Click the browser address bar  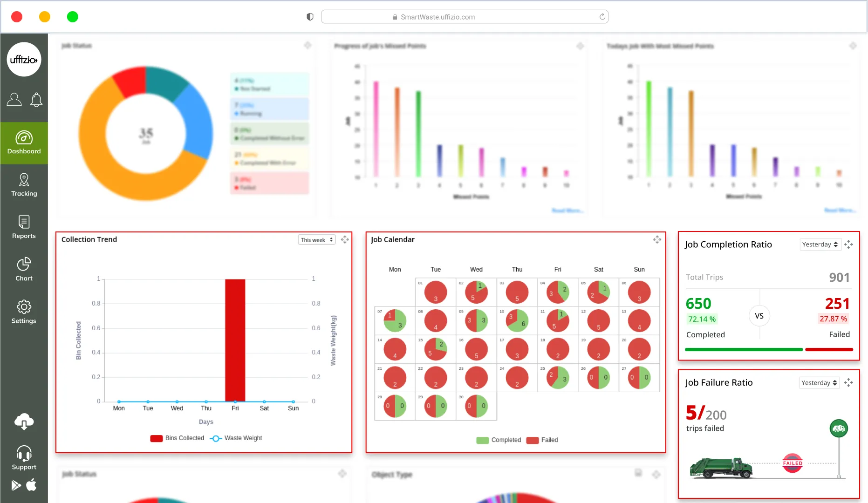click(x=465, y=17)
